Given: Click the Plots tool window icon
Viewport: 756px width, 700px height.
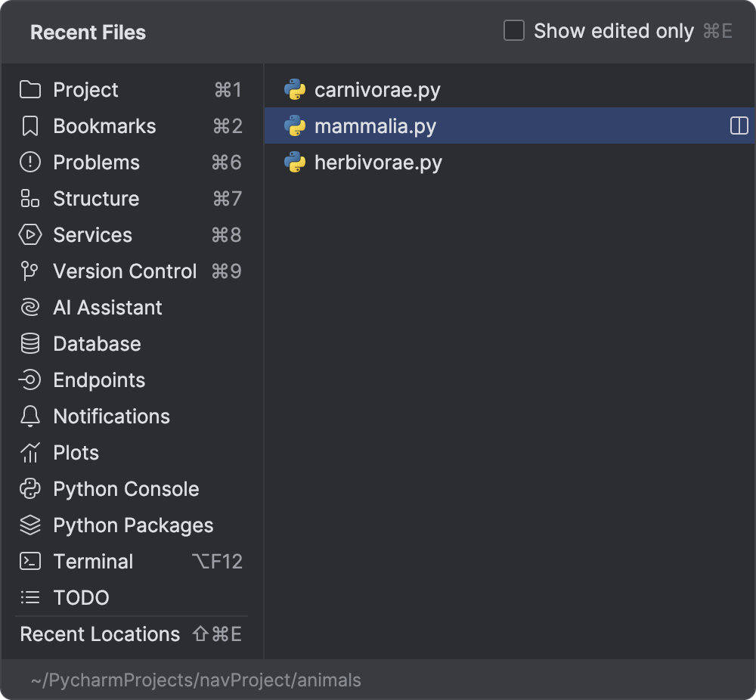Looking at the screenshot, I should 29,453.
